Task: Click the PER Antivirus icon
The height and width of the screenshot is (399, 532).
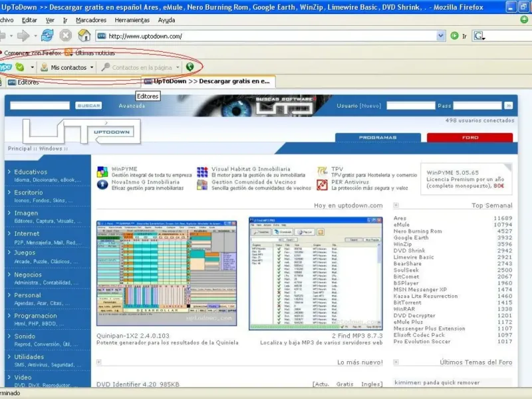Action: pos(322,185)
